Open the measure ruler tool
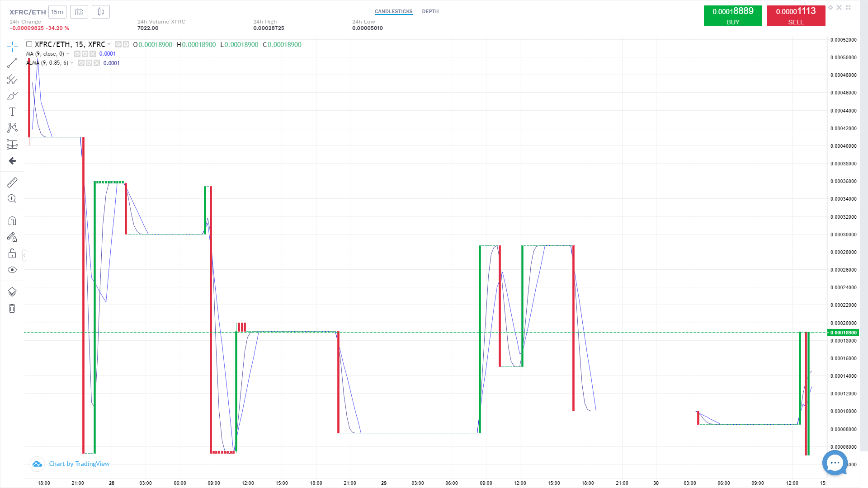This screenshot has height=488, width=868. 12,182
